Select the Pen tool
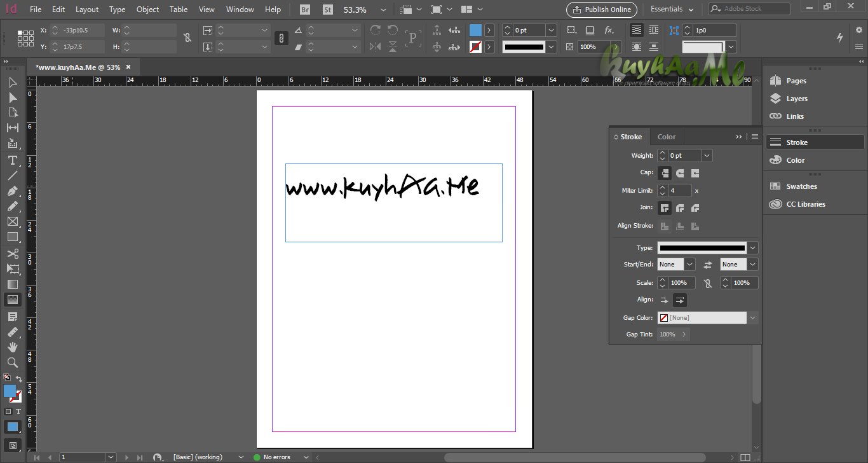868x463 pixels. tap(12, 191)
